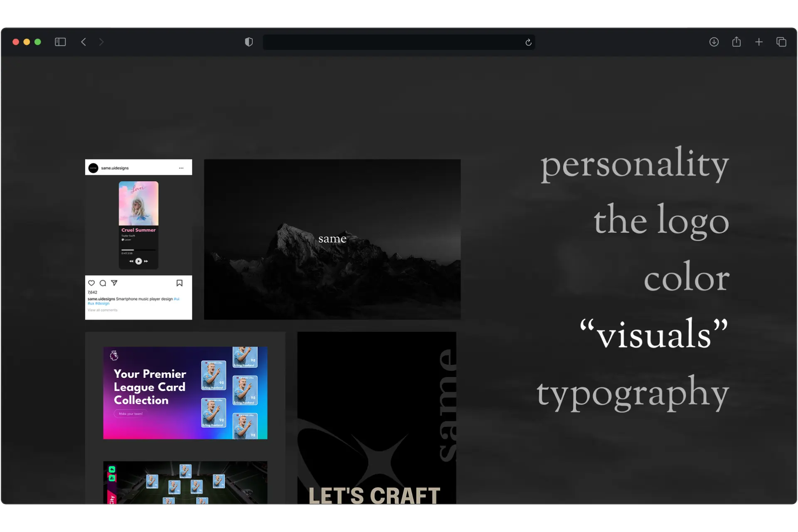The height and width of the screenshot is (532, 798).
Task: Click the 7,642 likes count
Action: pos(92,292)
